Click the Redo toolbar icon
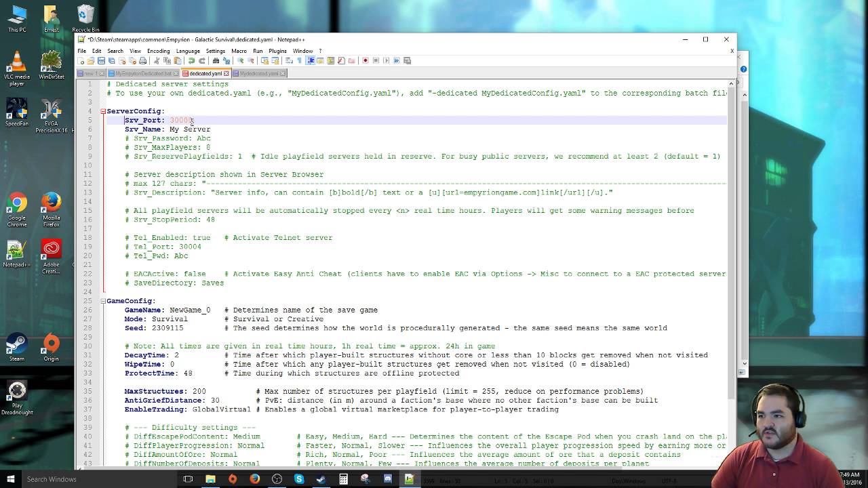 202,60
